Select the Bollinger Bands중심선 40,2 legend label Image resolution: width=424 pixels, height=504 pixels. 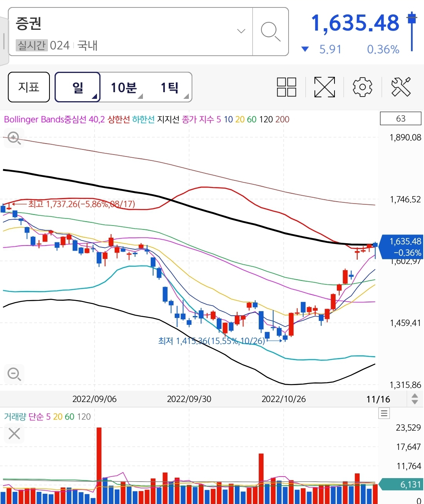[x=55, y=119]
